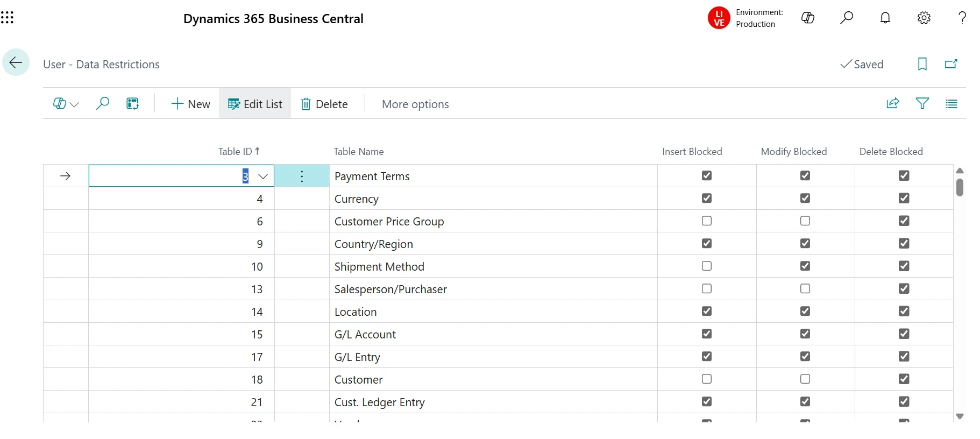
Task: Enable Modify Blocked for Salesperson/Purchaser
Action: tap(805, 288)
